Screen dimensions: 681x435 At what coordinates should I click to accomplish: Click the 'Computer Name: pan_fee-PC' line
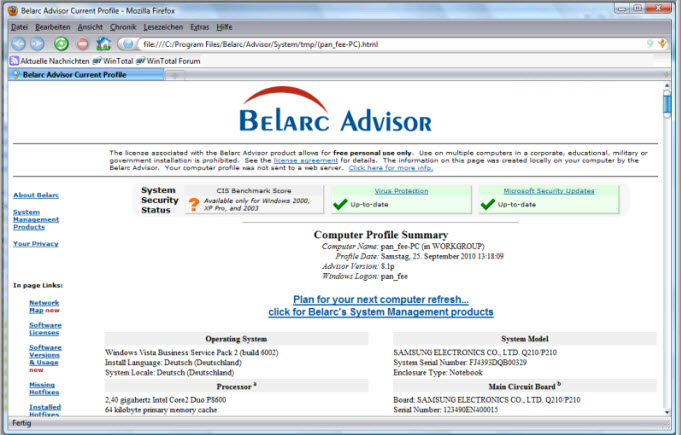click(x=403, y=247)
